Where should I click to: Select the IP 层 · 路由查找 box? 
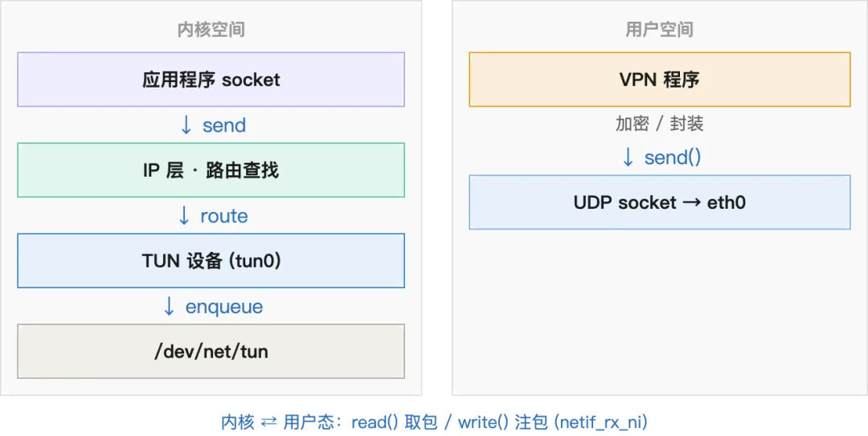[x=211, y=170]
